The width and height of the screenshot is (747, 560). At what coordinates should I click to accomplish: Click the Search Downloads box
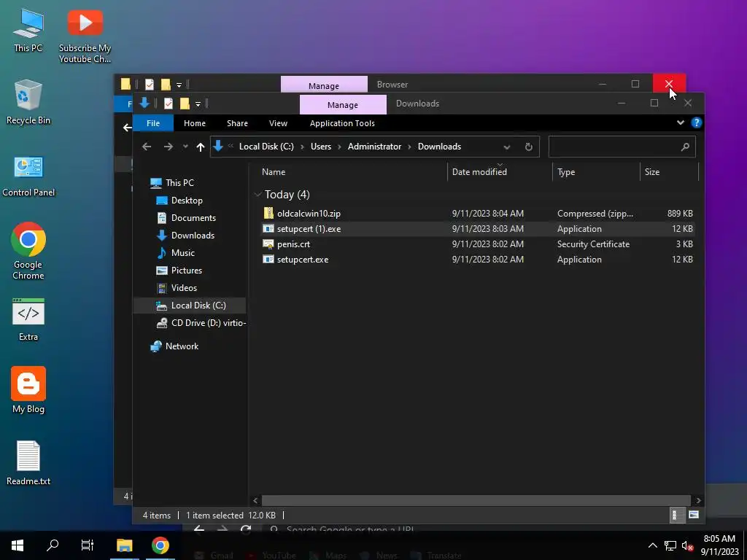[x=622, y=147]
